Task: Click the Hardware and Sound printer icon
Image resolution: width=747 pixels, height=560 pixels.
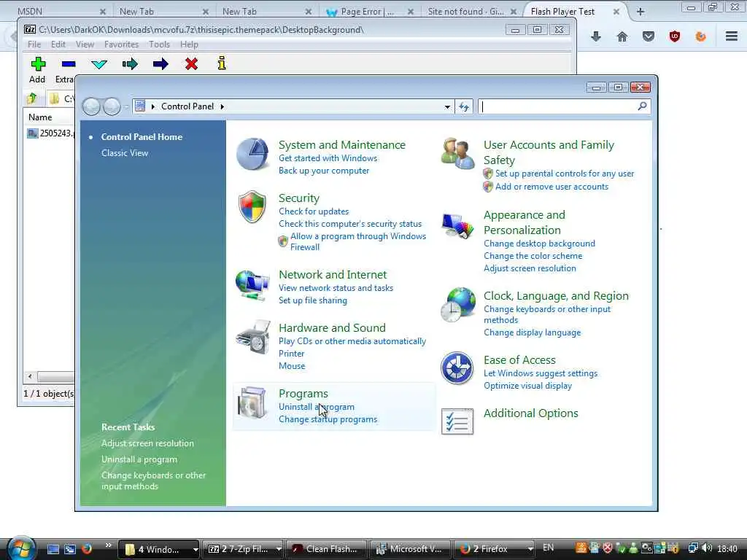Action: pyautogui.click(x=253, y=337)
